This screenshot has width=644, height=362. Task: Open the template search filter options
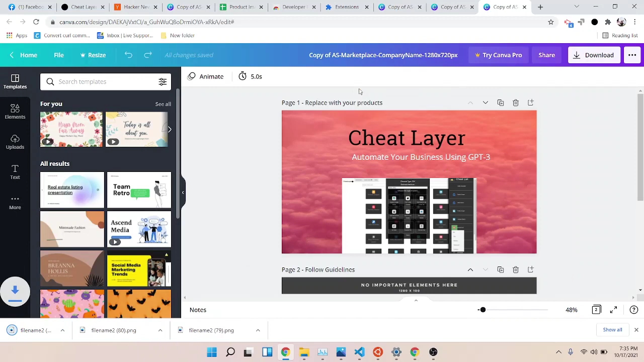[163, 81]
